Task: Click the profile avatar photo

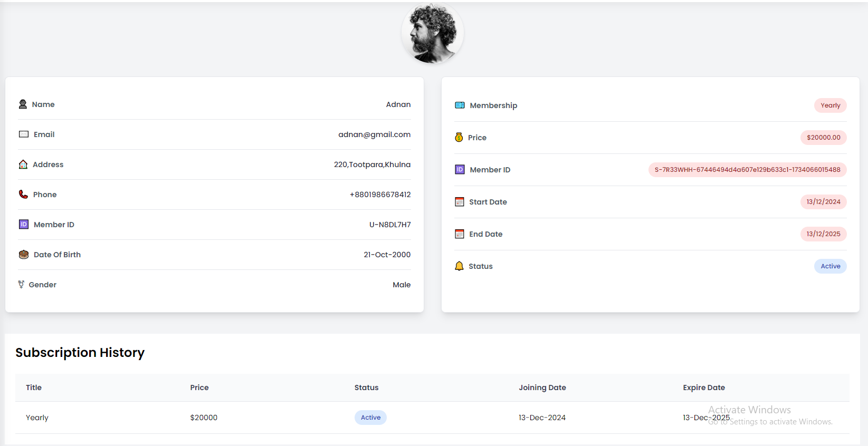Action: [432, 33]
